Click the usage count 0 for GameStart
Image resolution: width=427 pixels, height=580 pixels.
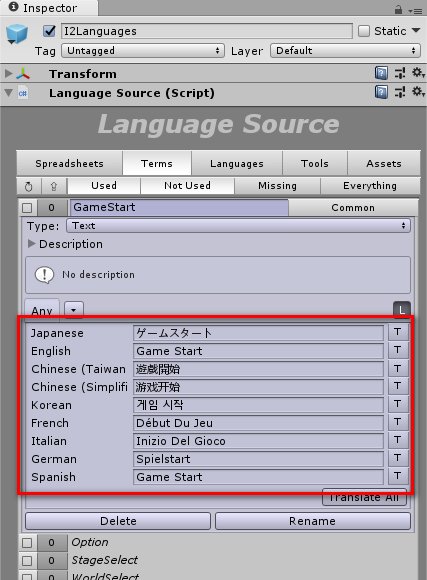pyautogui.click(x=51, y=208)
